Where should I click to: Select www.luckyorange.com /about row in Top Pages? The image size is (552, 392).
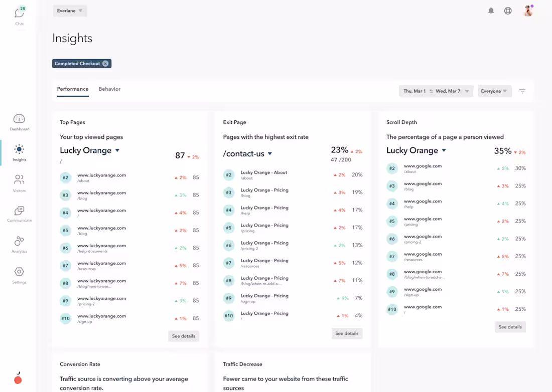pyautogui.click(x=129, y=177)
